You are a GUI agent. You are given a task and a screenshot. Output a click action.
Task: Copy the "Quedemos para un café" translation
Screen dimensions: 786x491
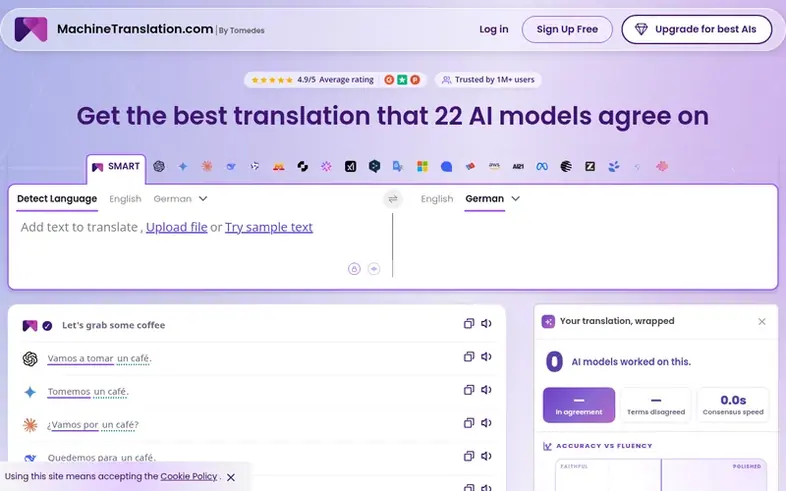click(469, 456)
